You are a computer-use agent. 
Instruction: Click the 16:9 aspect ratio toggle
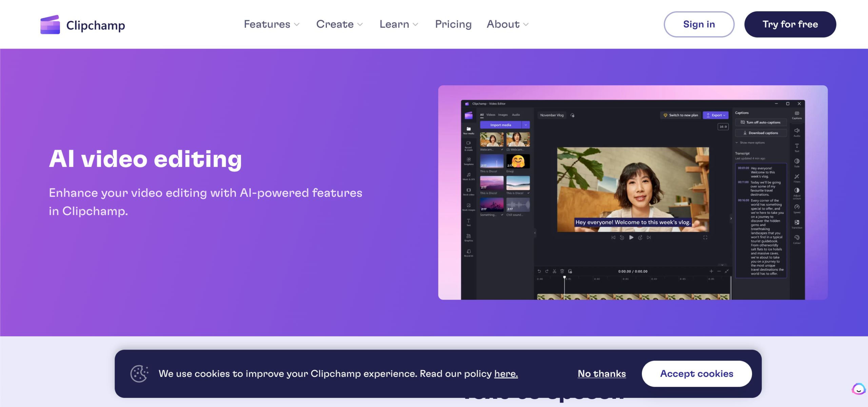click(x=723, y=127)
